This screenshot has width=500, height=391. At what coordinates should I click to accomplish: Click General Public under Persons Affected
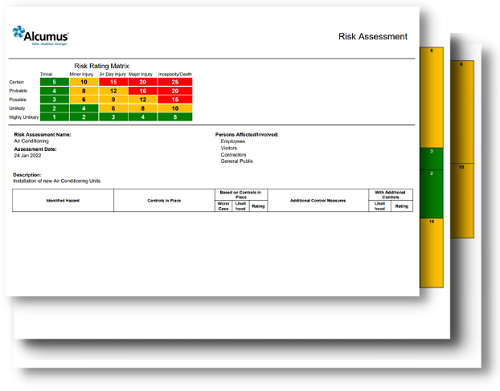point(237,161)
